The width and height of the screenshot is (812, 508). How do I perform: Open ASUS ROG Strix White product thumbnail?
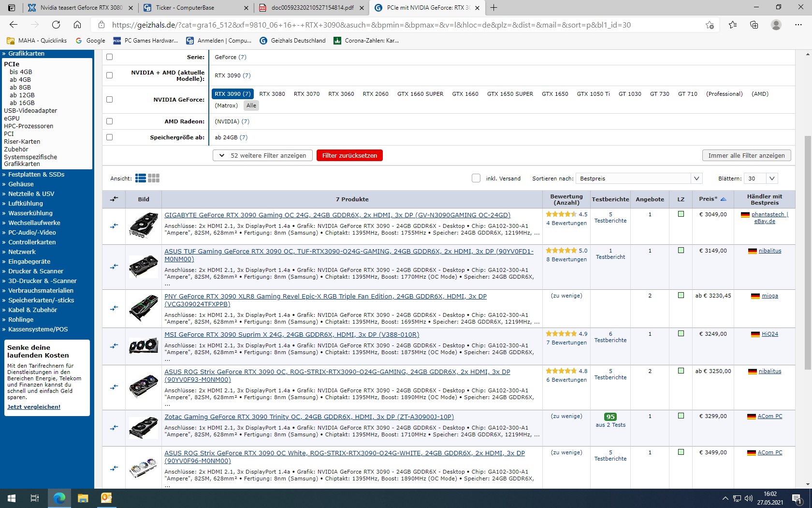point(144,468)
